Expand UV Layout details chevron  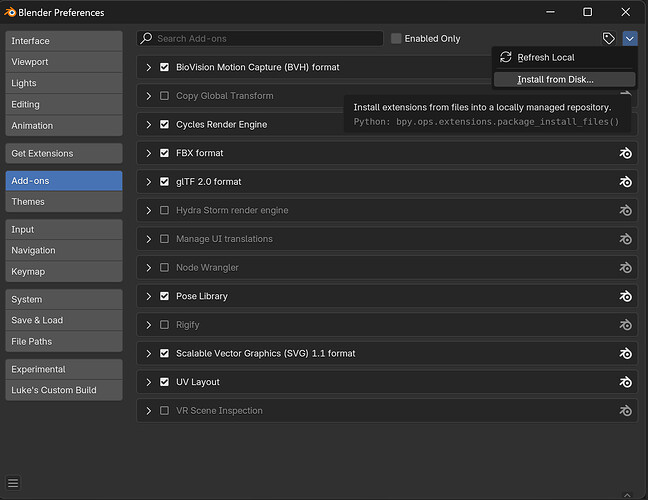tap(149, 382)
